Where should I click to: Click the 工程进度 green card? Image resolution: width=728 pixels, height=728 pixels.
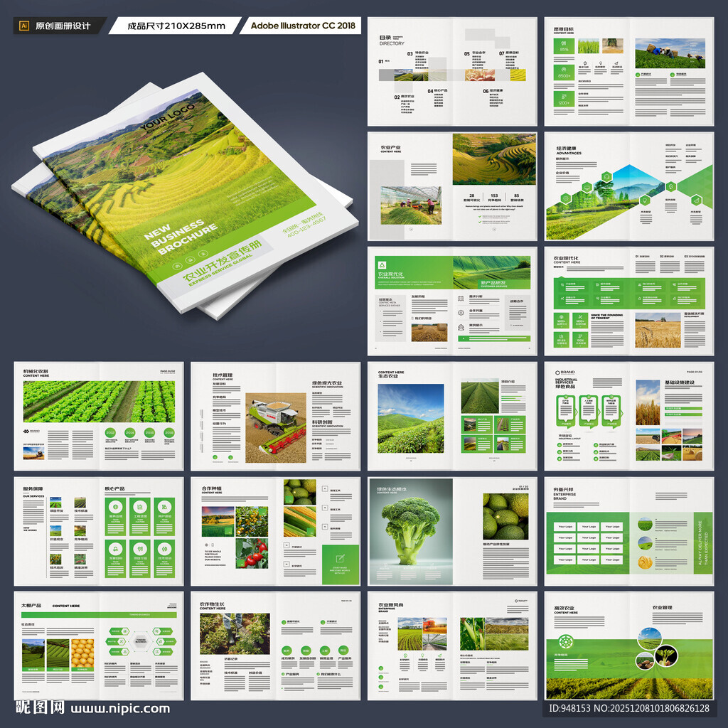140,517
